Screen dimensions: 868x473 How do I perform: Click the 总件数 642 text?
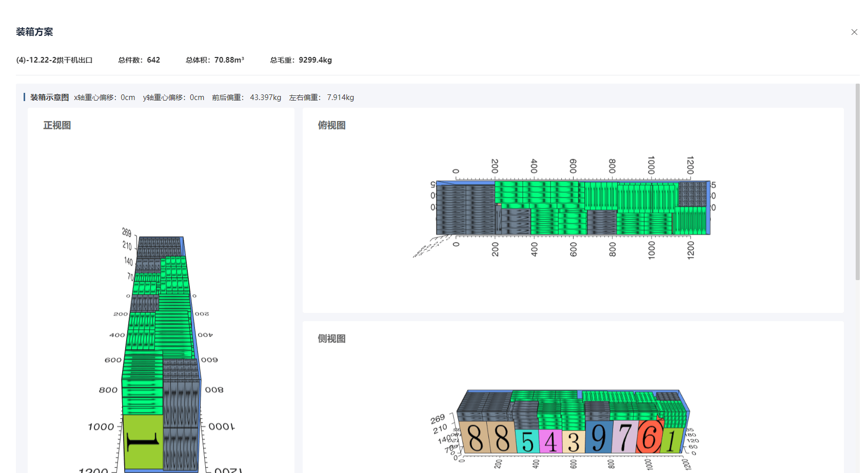(x=139, y=60)
